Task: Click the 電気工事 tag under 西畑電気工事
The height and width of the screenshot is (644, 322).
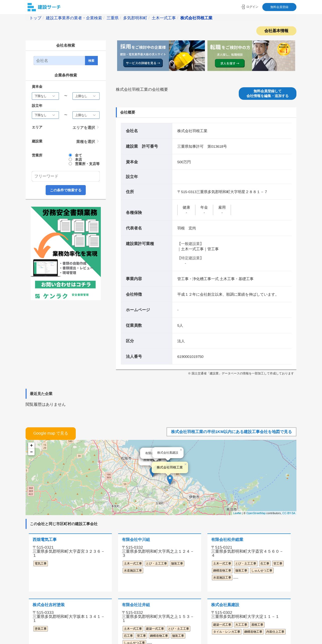Action: [x=41, y=563]
